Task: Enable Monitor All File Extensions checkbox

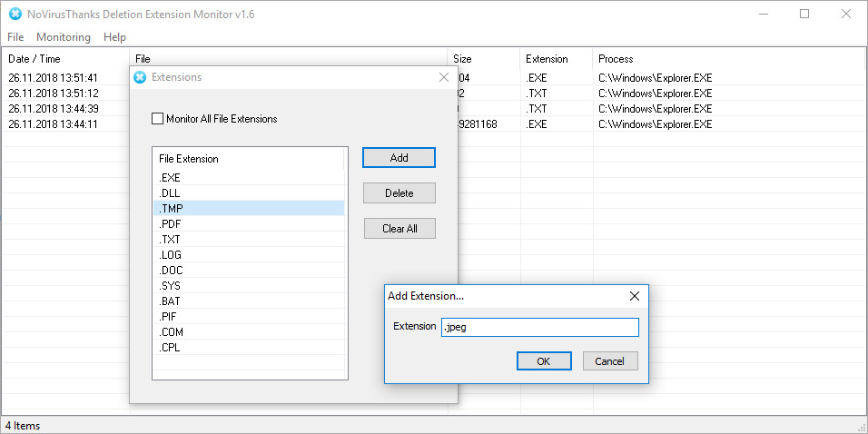Action: (x=158, y=118)
